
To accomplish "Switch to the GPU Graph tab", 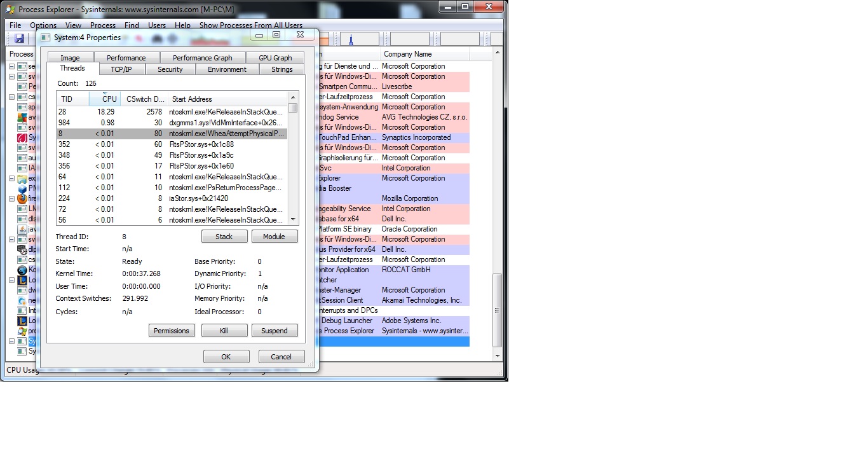I will pos(275,58).
